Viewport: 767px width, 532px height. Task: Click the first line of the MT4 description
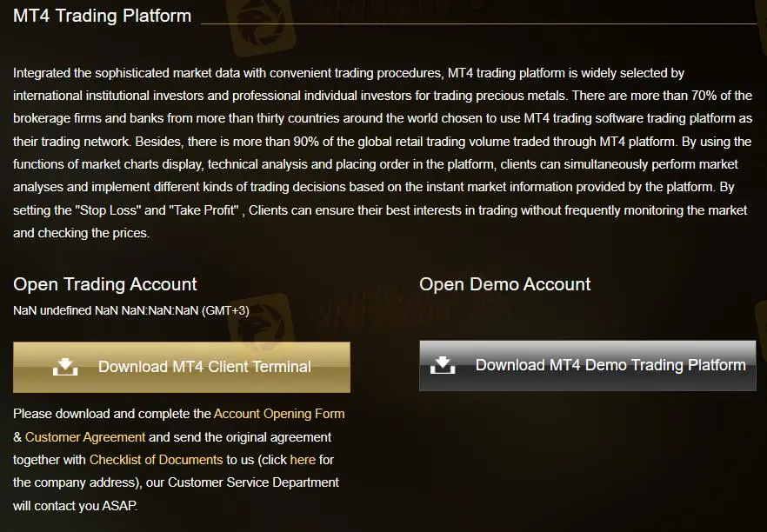[348, 73]
